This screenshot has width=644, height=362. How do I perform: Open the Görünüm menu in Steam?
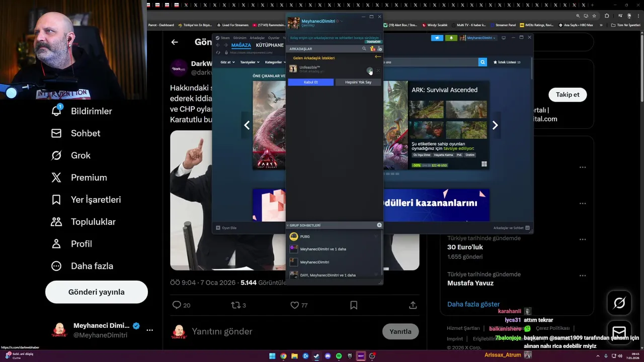(239, 38)
